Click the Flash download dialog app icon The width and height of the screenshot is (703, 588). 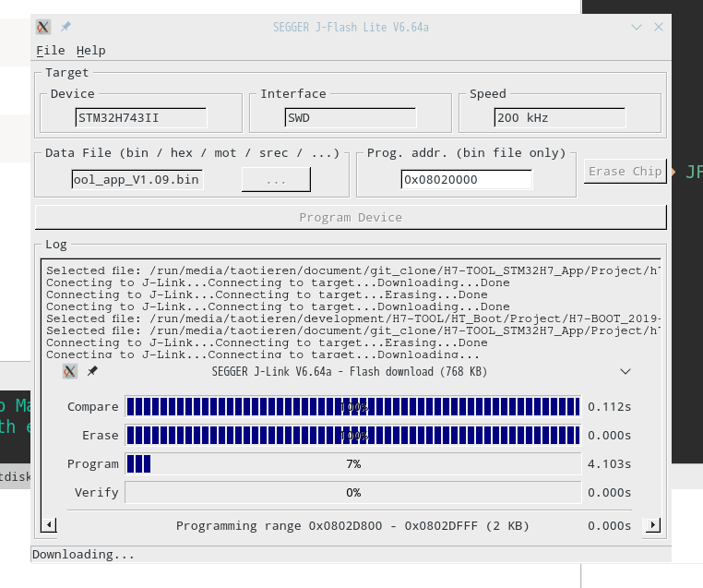pyautogui.click(x=69, y=371)
